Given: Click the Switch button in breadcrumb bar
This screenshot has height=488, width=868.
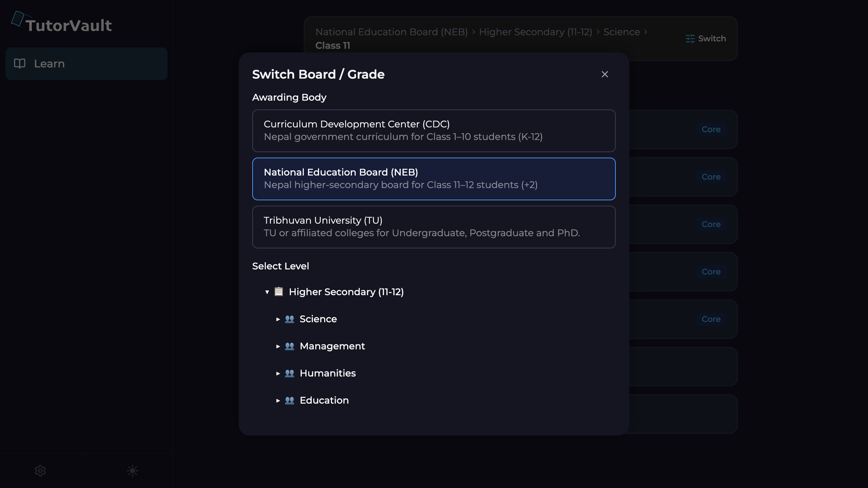Looking at the screenshot, I should (706, 39).
